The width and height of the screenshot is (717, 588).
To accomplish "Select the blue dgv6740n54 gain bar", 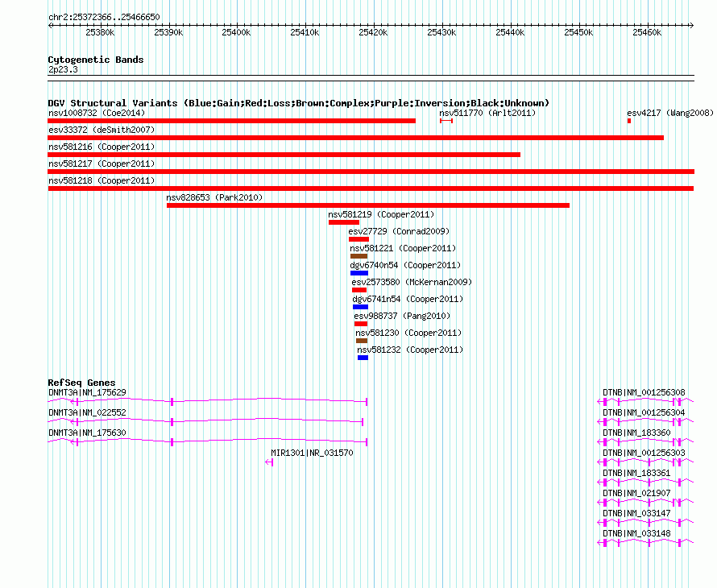I will [x=359, y=273].
